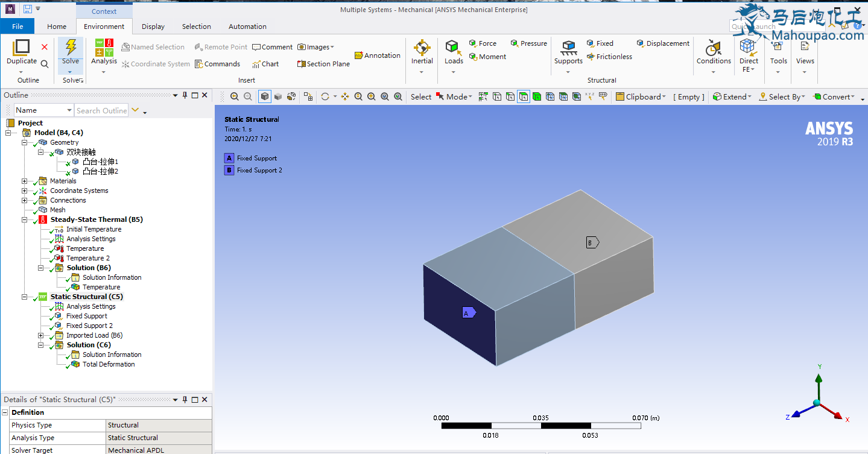The height and width of the screenshot is (454, 868).
Task: Click the Find magnifier icon in Outline group
Action: click(45, 63)
